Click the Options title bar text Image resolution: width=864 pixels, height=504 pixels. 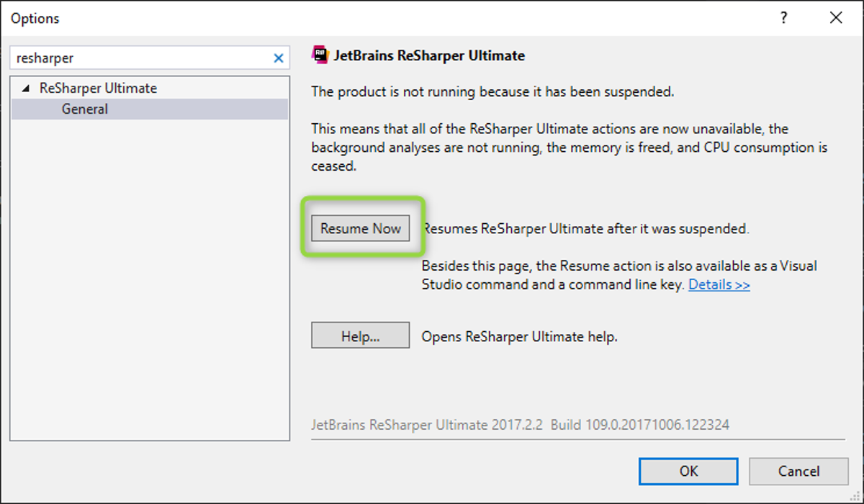(x=35, y=19)
